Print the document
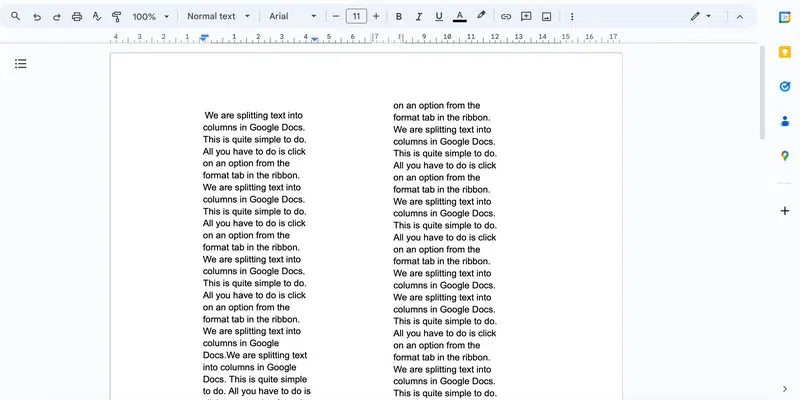 (77, 16)
